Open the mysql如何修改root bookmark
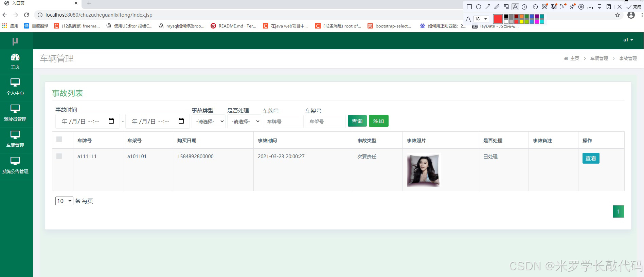Screen dimensions: 644x277 click(x=181, y=26)
